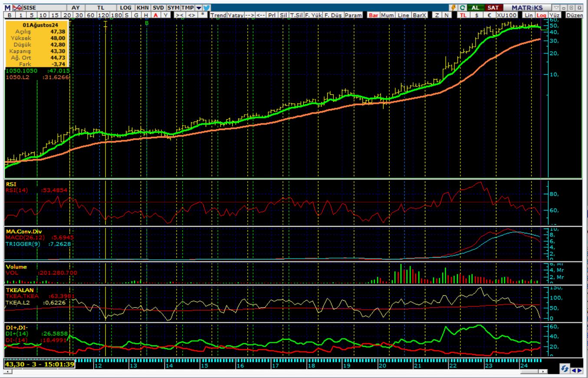The height and width of the screenshot is (378, 588).
Task: Select the Y yearly period
Action: click(x=165, y=15)
